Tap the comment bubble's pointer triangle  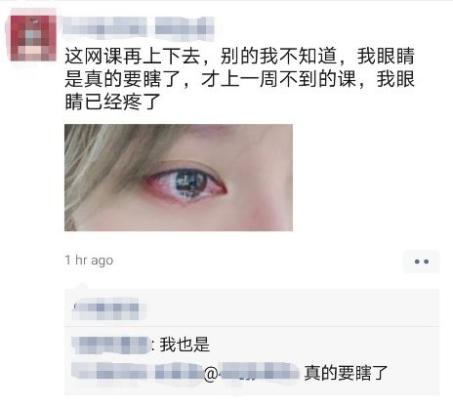tap(80, 286)
